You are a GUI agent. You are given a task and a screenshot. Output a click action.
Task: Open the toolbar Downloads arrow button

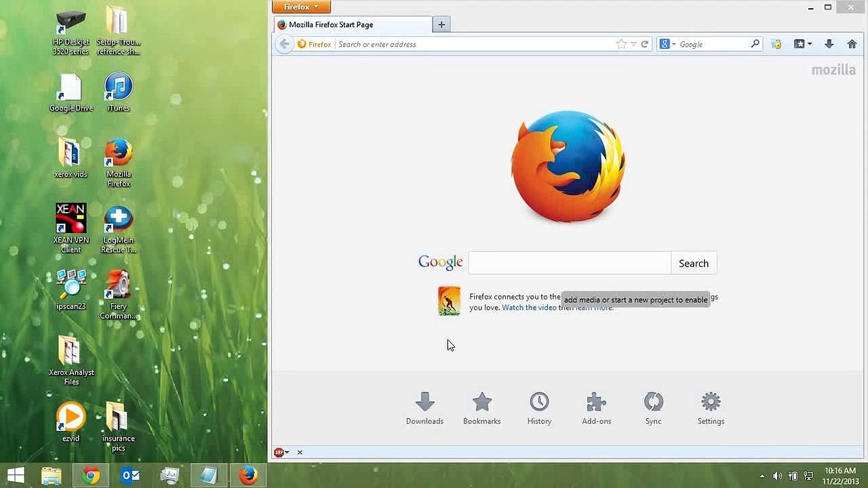829,44
